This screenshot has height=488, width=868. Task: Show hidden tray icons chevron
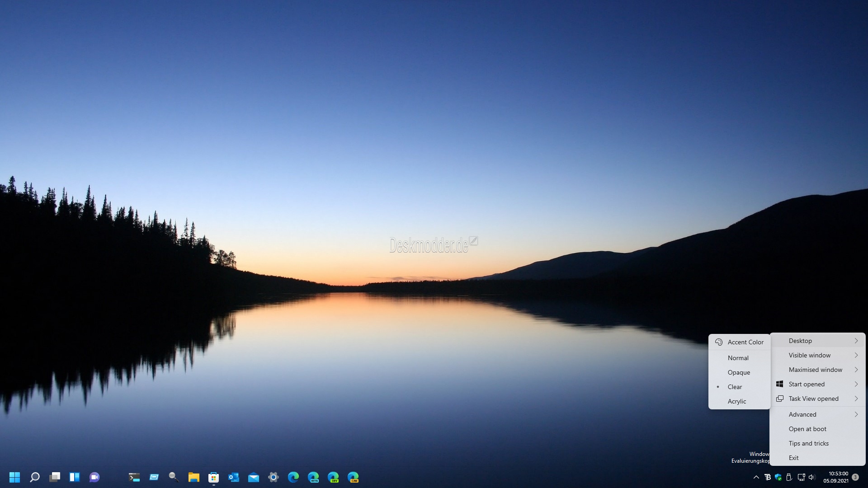pos(756,477)
